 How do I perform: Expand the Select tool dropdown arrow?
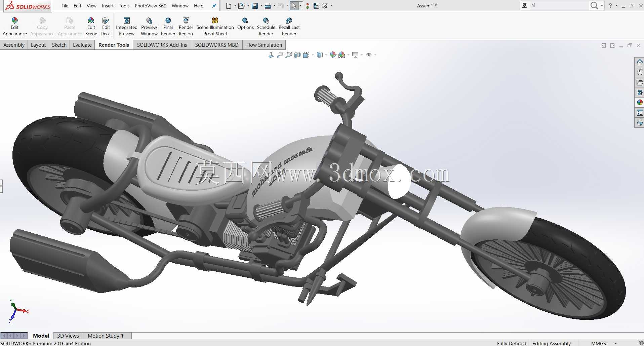coord(300,6)
